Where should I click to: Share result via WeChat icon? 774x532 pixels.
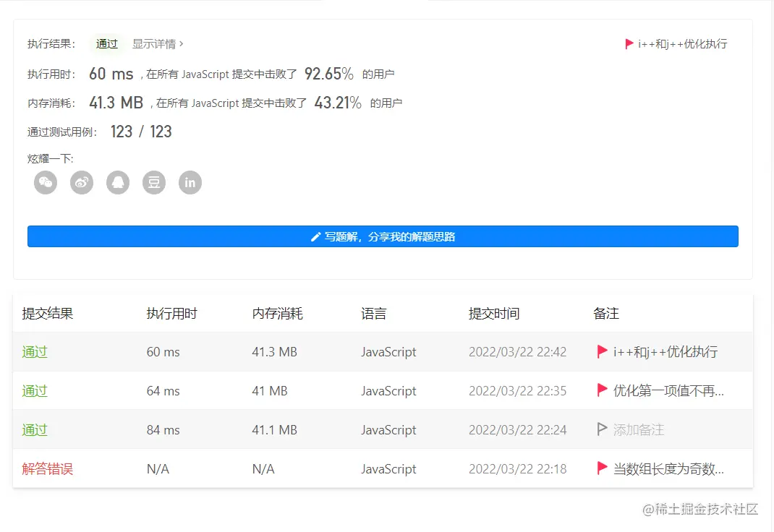(x=46, y=182)
